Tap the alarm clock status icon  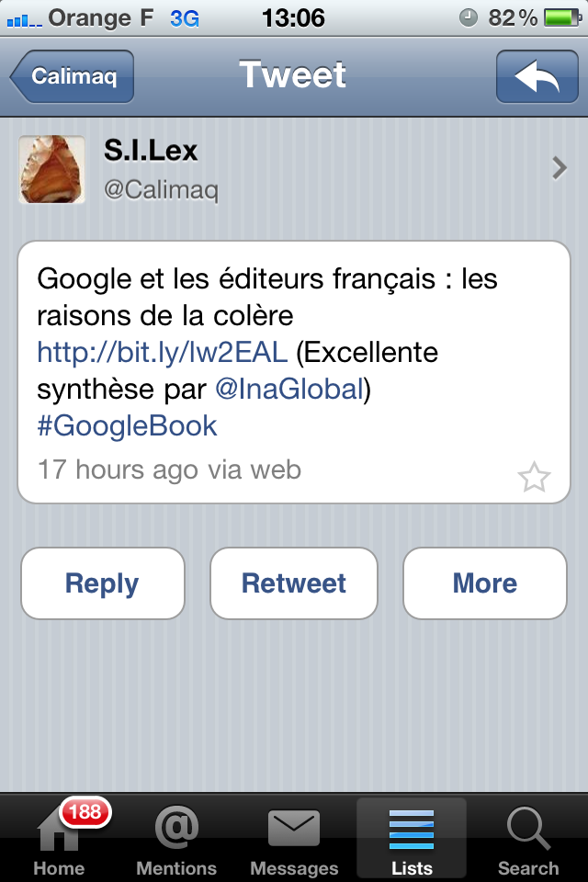pos(468,17)
